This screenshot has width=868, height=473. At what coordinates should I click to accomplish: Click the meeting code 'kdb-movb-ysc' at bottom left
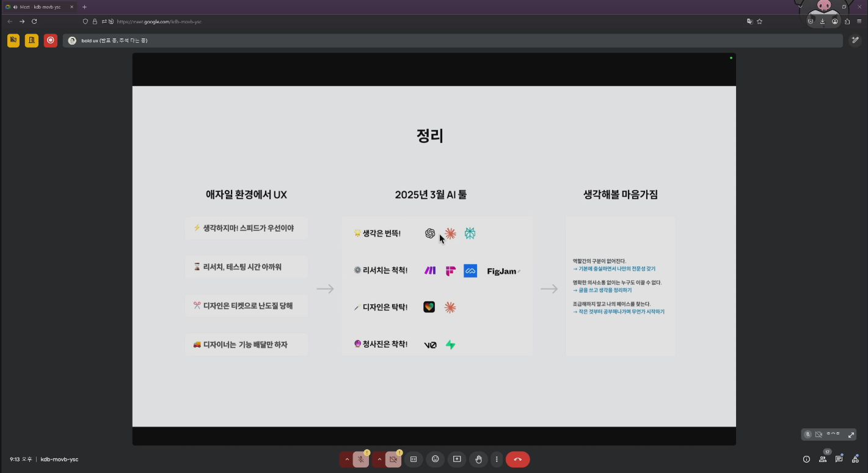(59, 460)
